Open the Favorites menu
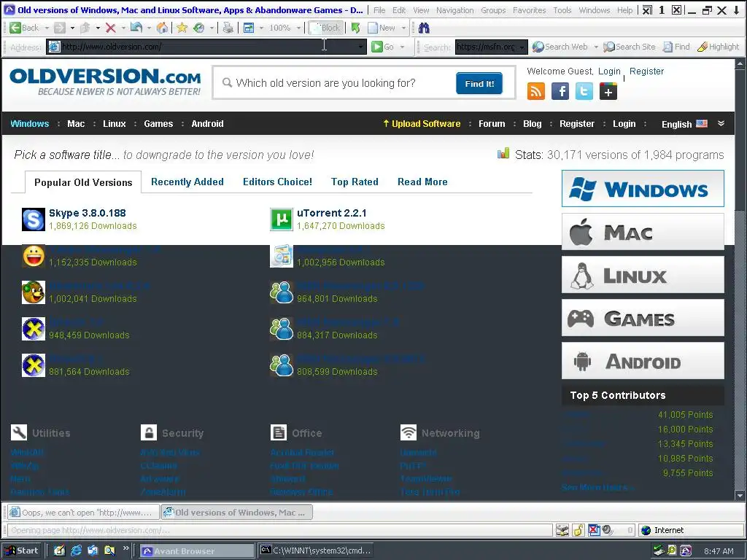Screen dimensions: 747x560 [x=530, y=10]
